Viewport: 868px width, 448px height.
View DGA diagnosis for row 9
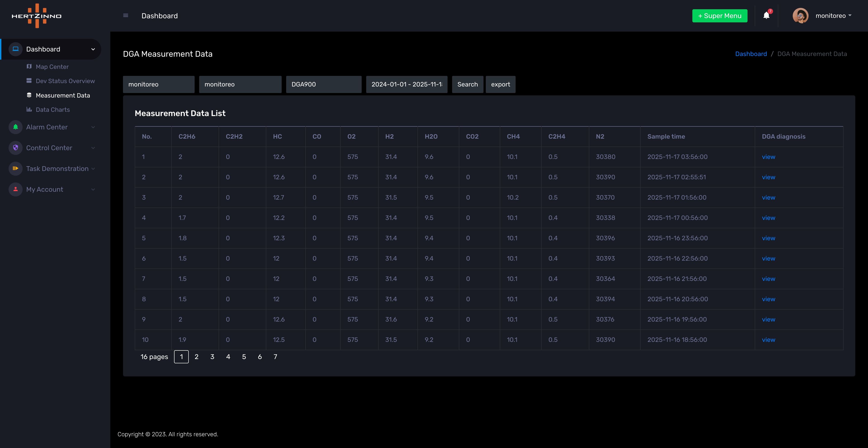(769, 320)
